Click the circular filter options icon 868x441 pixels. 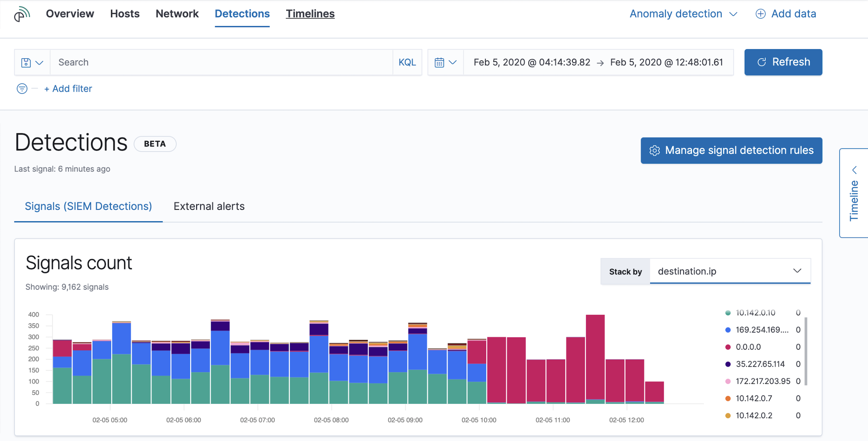[22, 89]
